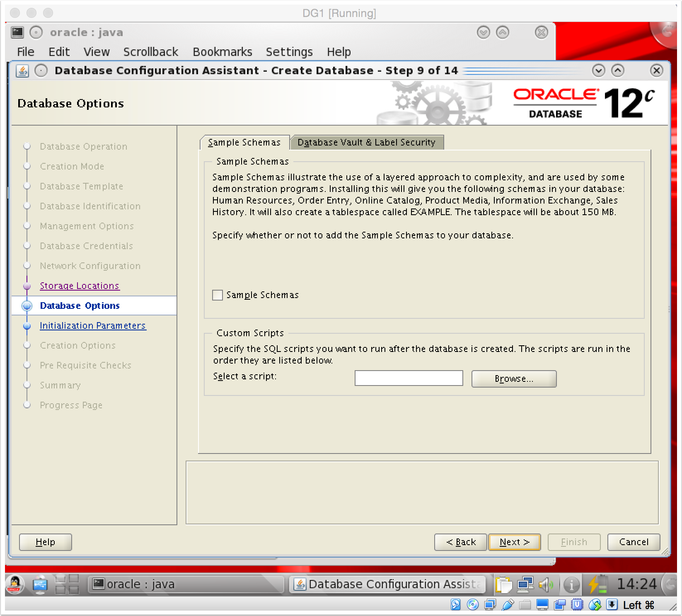Open the network connections tray icon
The image size is (682, 616).
pos(525,585)
